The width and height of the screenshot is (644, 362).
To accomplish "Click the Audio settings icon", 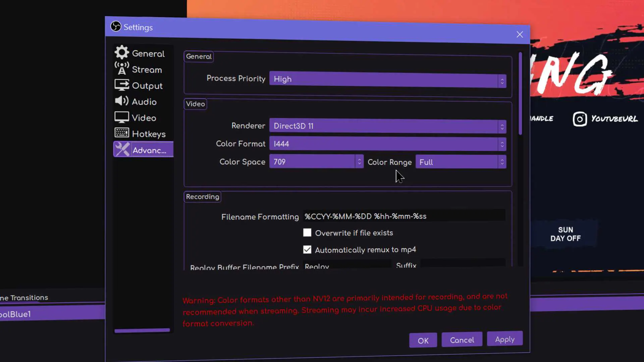I will [122, 101].
